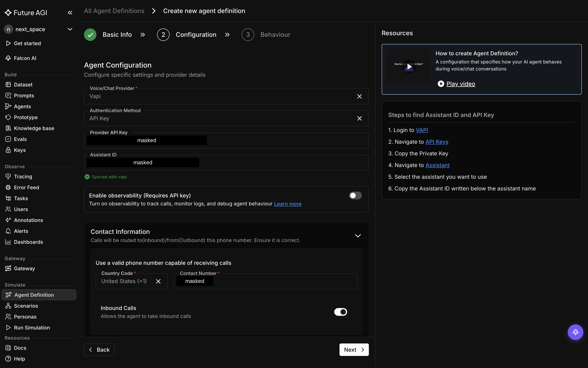Image resolution: width=588 pixels, height=368 pixels.
Task: Play the agent definition tutorial thumbnail
Action: point(409,66)
